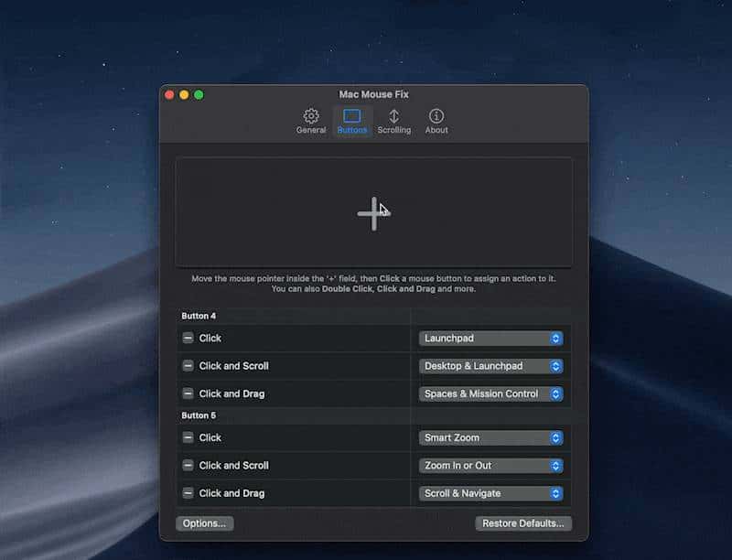Open Spaces & Mission Control dropdown
This screenshot has height=560, width=732.
490,393
